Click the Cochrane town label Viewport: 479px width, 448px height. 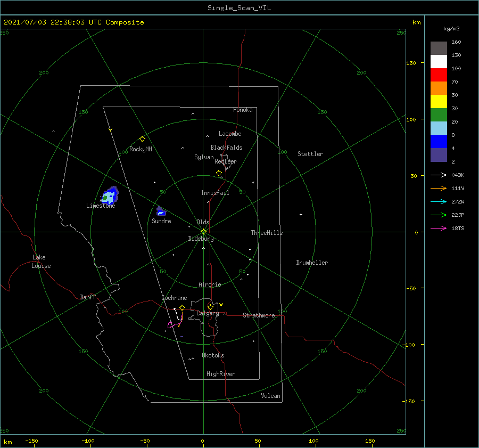pyautogui.click(x=174, y=298)
